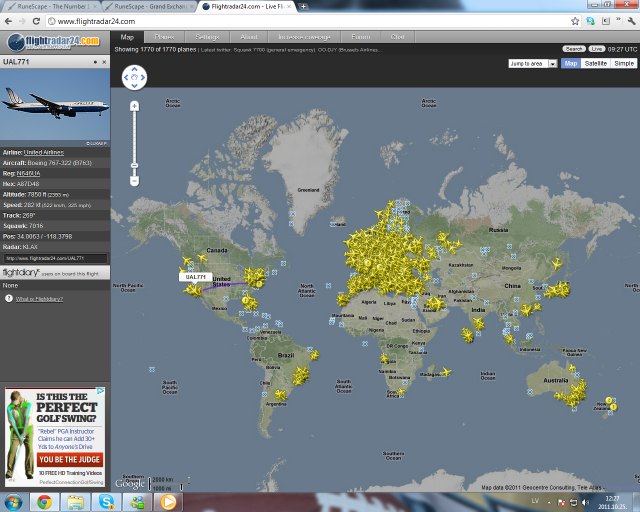Reload the Flightradar24 page
Image resolution: width=640 pixels, height=512 pixels.
pyautogui.click(x=36, y=21)
